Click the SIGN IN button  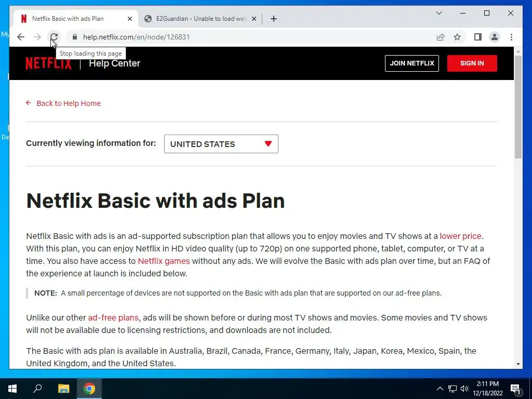click(472, 63)
